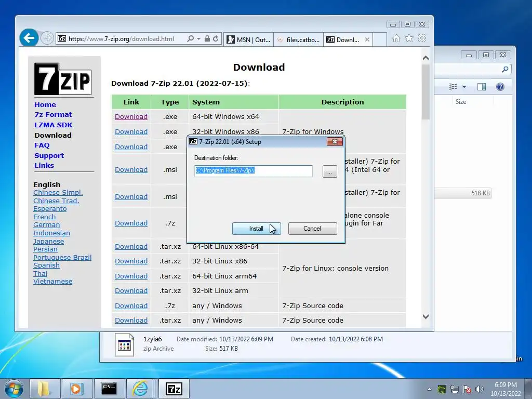Show hidden tray icons arrow

[429, 389]
